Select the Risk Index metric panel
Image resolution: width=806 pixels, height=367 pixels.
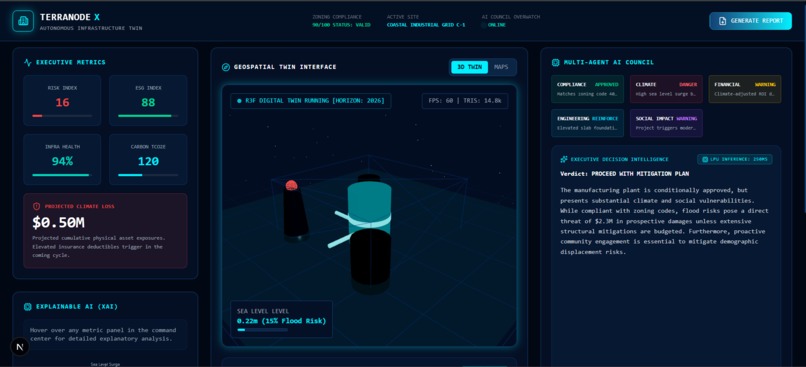(x=62, y=100)
